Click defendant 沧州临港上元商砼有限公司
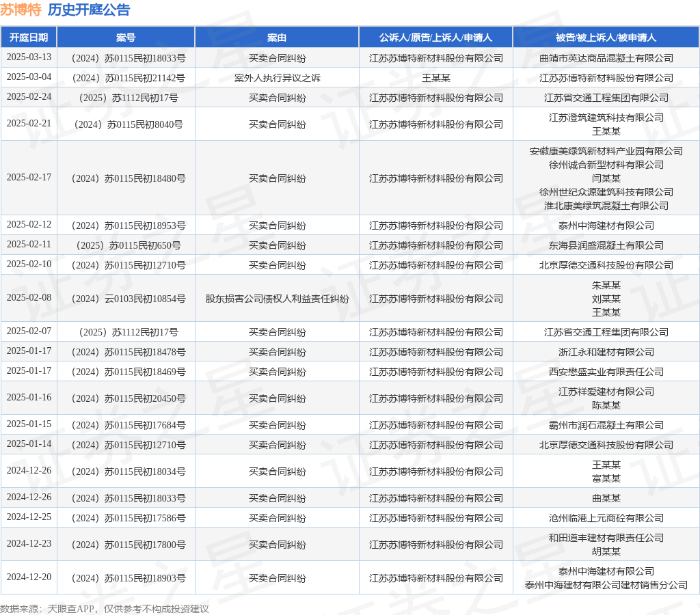The width and height of the screenshot is (700, 615). 606,518
